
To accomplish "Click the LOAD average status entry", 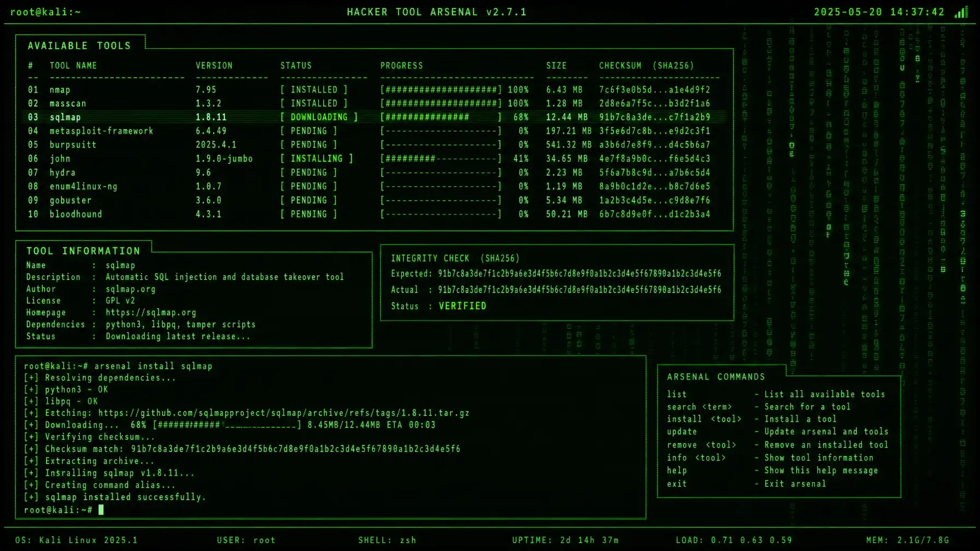I will (x=734, y=541).
